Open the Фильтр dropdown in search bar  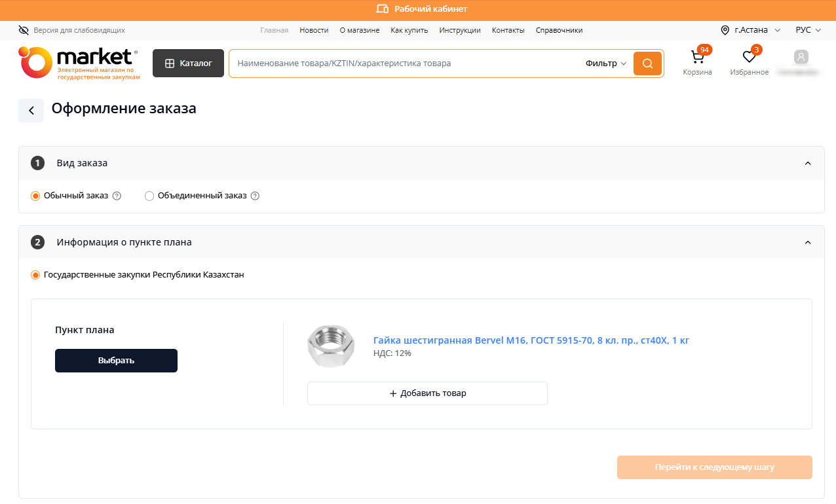(605, 63)
